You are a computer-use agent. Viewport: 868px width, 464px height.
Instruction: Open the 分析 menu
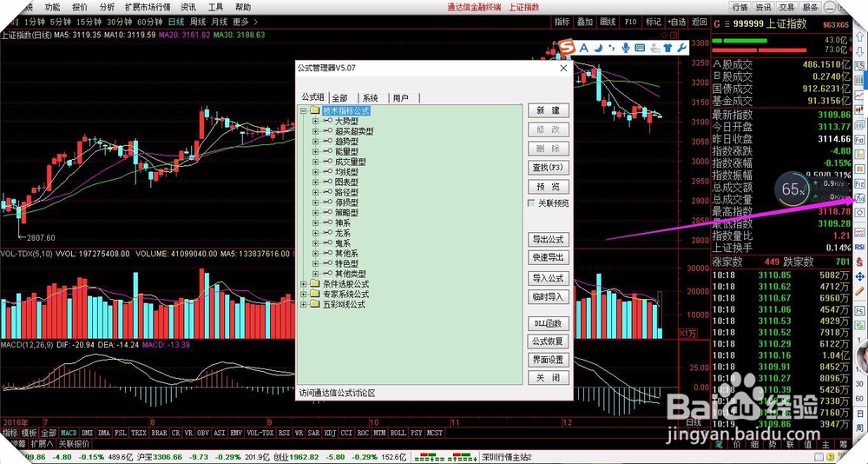pyautogui.click(x=107, y=7)
